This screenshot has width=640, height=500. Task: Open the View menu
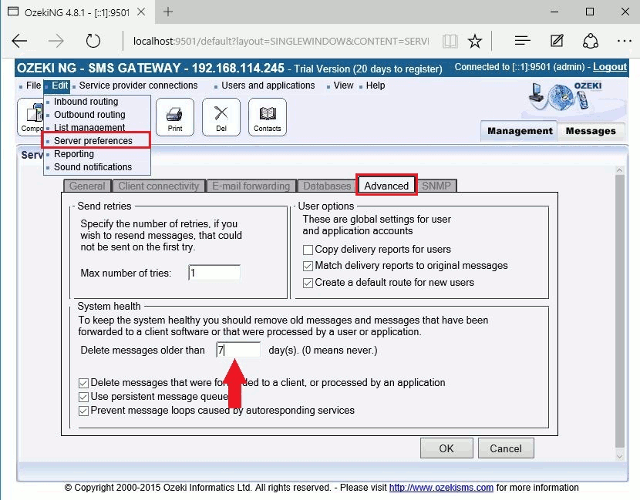coord(343,86)
